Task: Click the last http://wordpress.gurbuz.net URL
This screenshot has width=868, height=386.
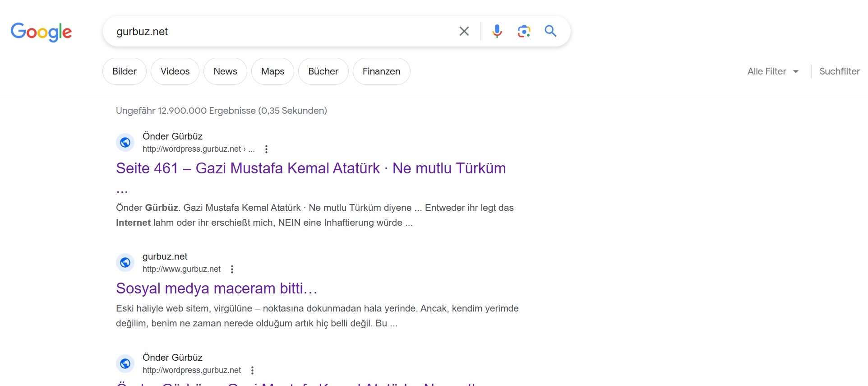Action: click(192, 370)
